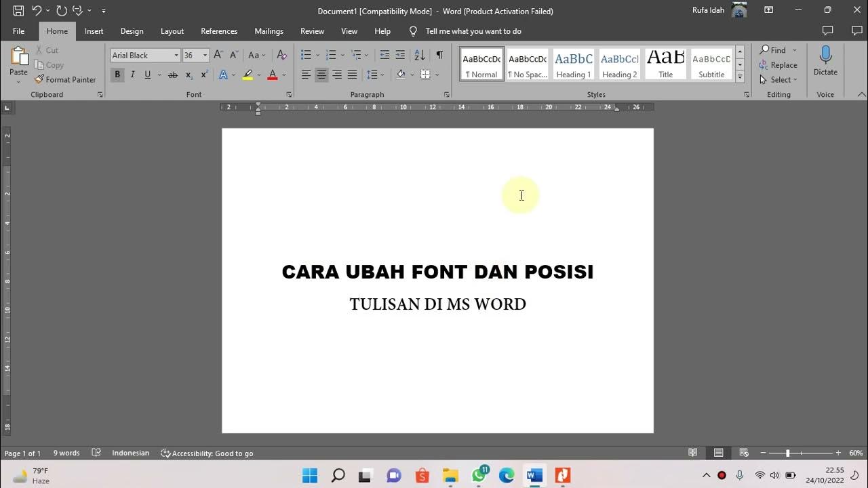Toggle Superscript formatting
The image size is (868, 488).
tap(204, 75)
